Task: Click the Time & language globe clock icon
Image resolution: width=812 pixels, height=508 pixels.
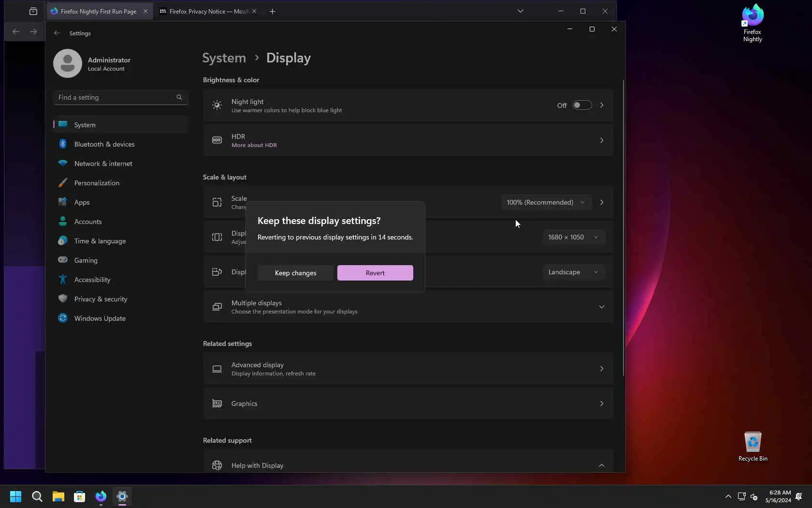Action: point(63,241)
